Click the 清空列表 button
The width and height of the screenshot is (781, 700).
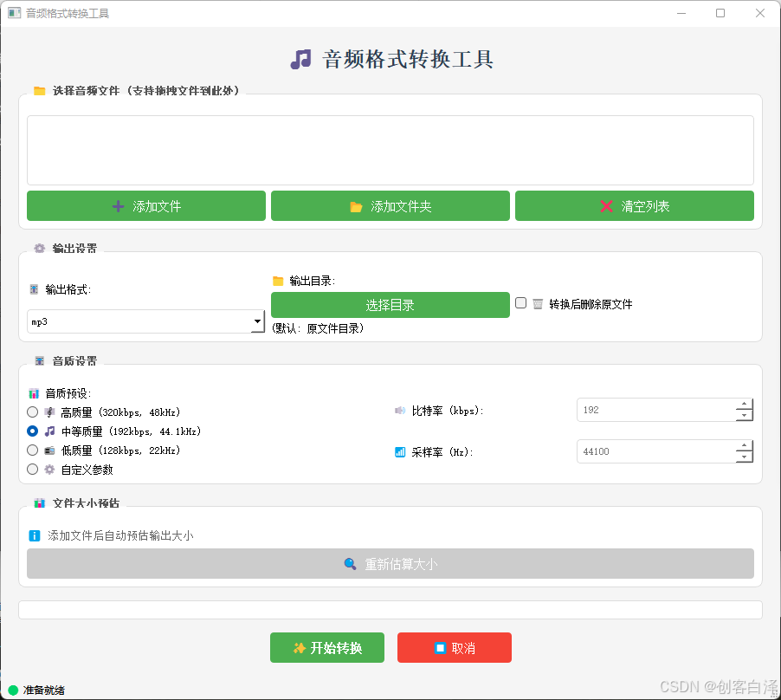pyautogui.click(x=634, y=206)
